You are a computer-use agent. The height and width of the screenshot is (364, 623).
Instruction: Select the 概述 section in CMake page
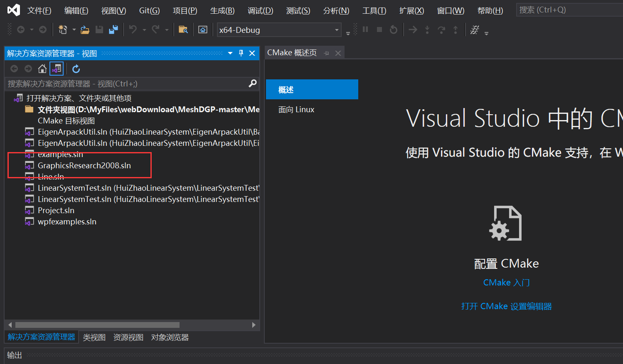click(x=312, y=89)
